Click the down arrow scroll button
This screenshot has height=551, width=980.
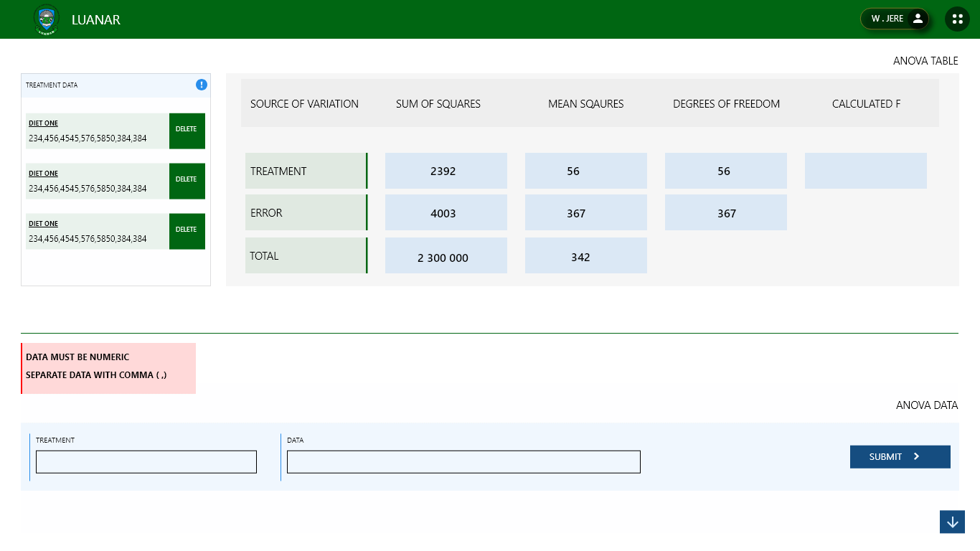pos(952,522)
